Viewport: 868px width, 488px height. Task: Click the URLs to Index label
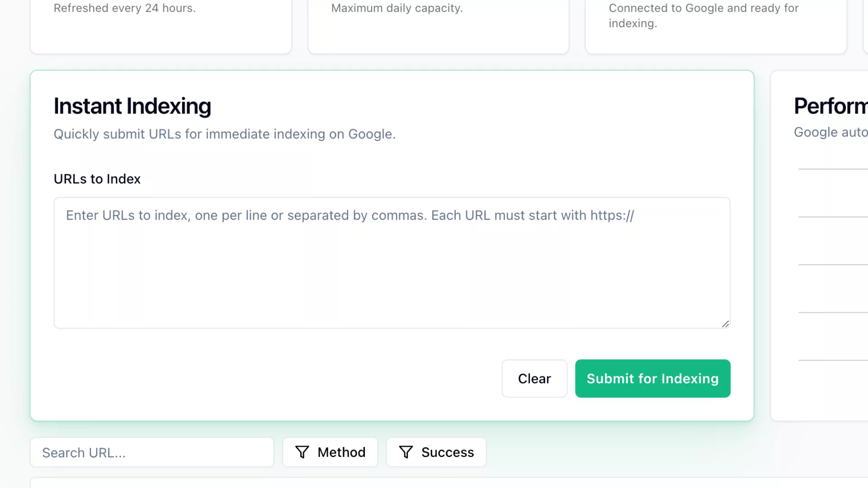coord(97,179)
